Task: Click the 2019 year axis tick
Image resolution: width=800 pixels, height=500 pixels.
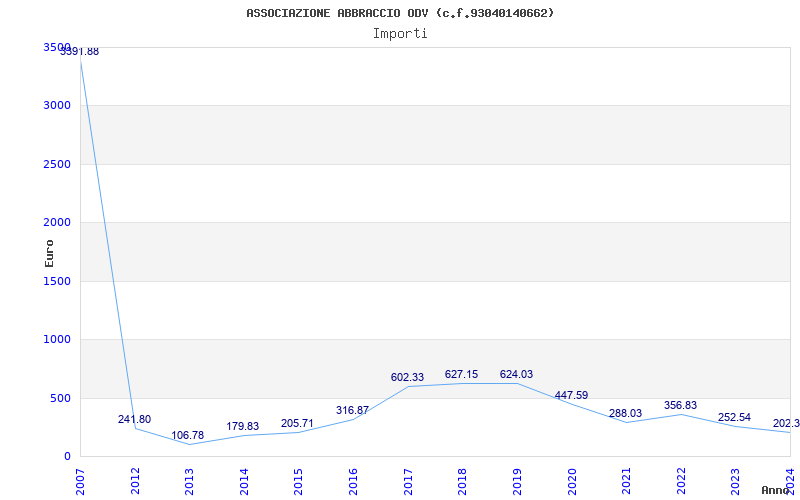Action: [x=517, y=482]
